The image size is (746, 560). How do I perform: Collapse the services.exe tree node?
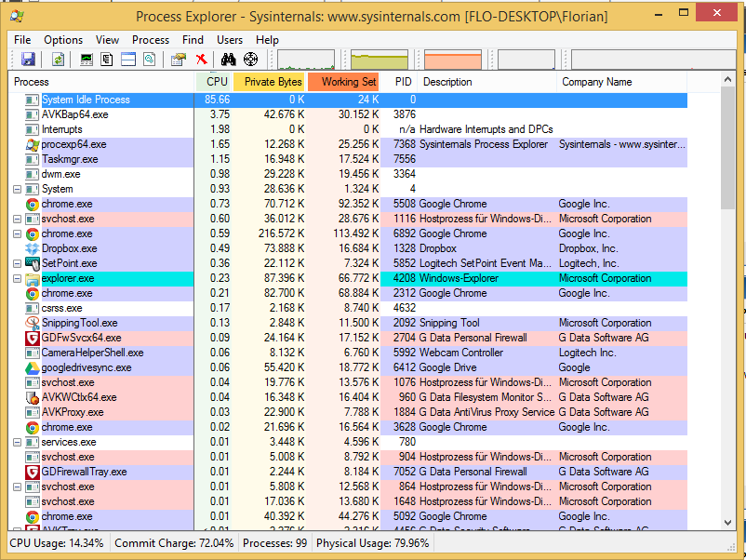point(17,442)
